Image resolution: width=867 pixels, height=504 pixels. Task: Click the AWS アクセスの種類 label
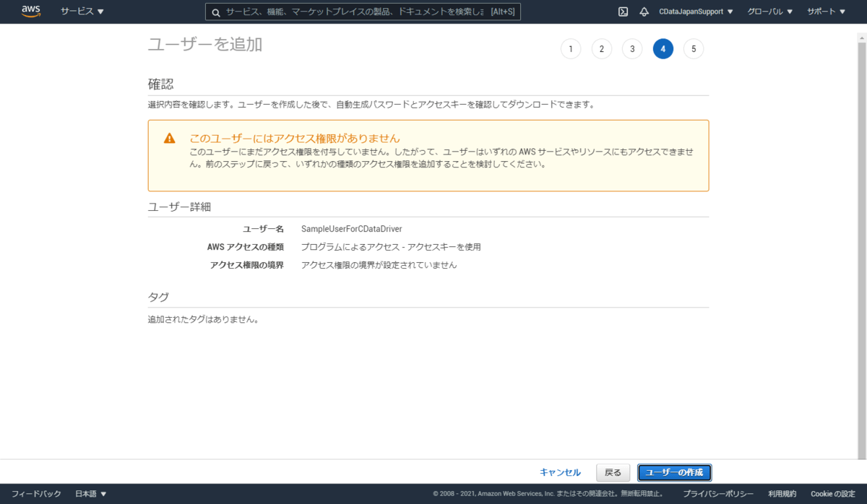[x=246, y=247]
